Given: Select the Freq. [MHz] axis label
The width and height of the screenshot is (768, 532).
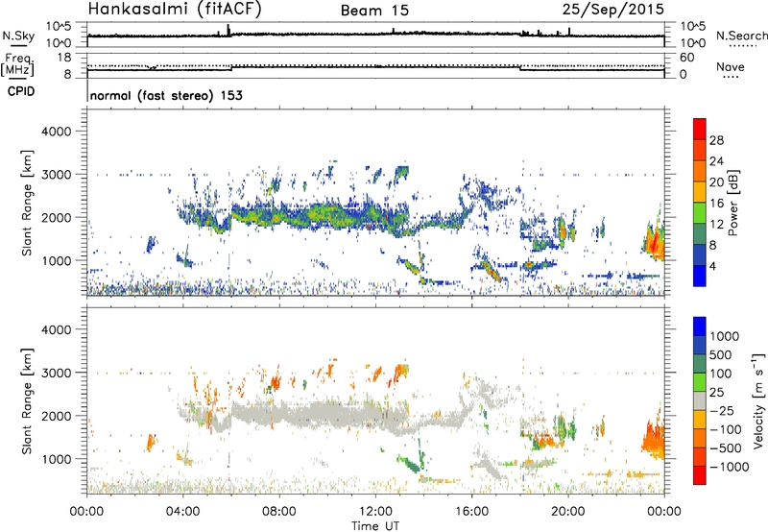Looking at the screenshot, I should pyautogui.click(x=17, y=65).
